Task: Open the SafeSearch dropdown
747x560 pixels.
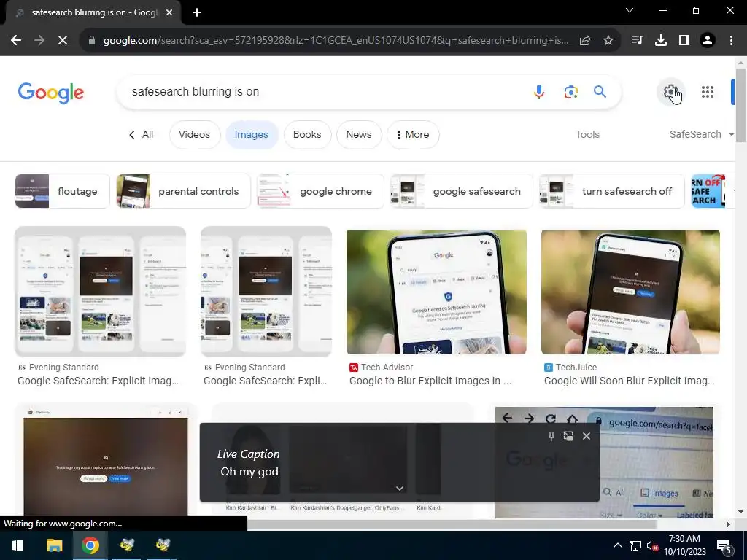Action: click(x=701, y=135)
